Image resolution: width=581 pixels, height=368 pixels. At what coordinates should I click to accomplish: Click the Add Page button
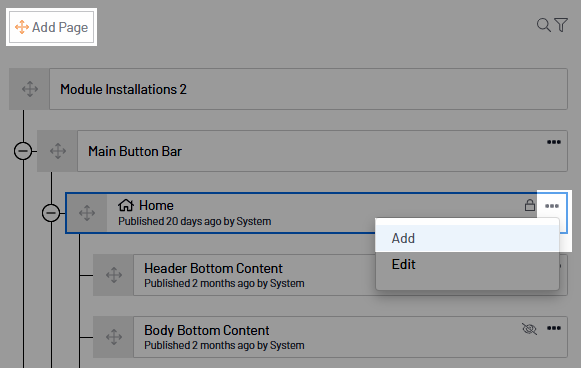(52, 27)
